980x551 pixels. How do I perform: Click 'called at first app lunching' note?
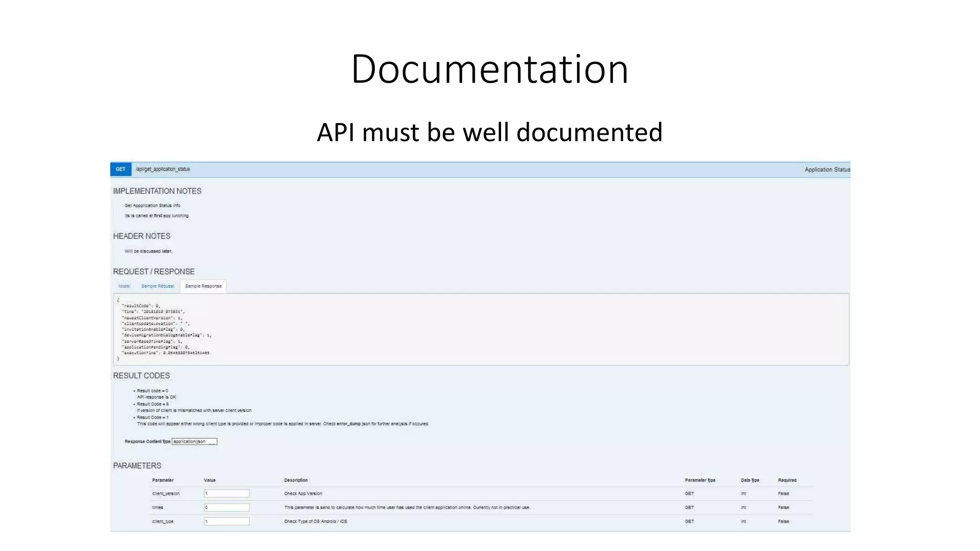click(x=156, y=216)
